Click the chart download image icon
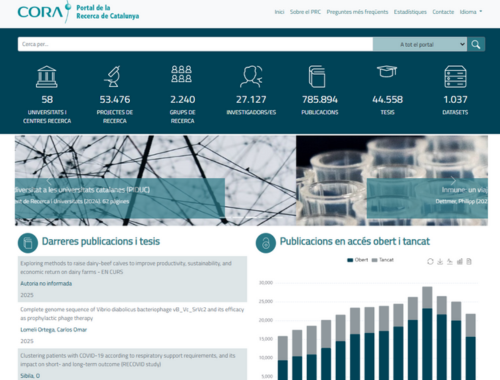This screenshot has height=380, width=500. point(440,262)
